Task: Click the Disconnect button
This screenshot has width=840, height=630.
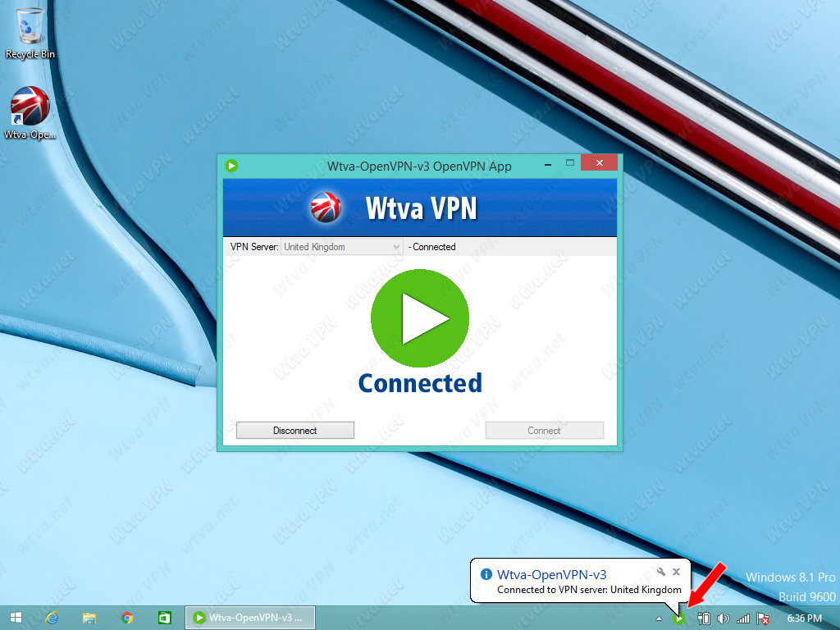Action: point(294,430)
